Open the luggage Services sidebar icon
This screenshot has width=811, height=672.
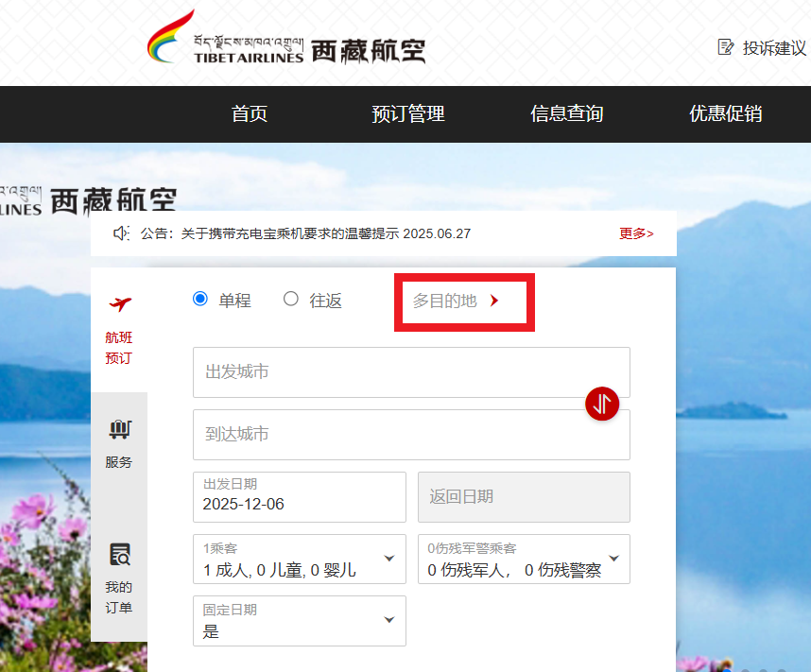tap(118, 430)
